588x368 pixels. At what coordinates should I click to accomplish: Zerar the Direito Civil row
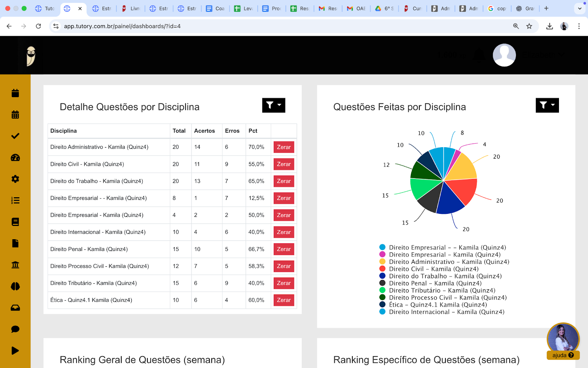tap(284, 164)
